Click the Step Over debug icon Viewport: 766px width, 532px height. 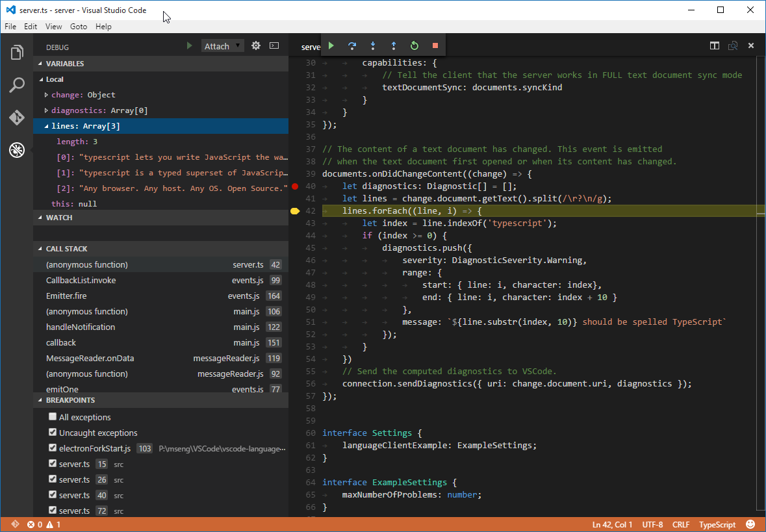click(352, 45)
